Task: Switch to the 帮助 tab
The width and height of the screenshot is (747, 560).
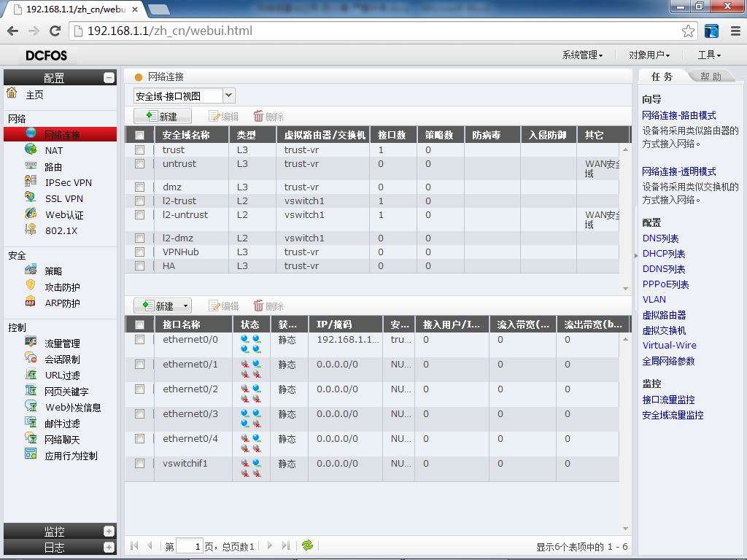Action: tap(711, 77)
